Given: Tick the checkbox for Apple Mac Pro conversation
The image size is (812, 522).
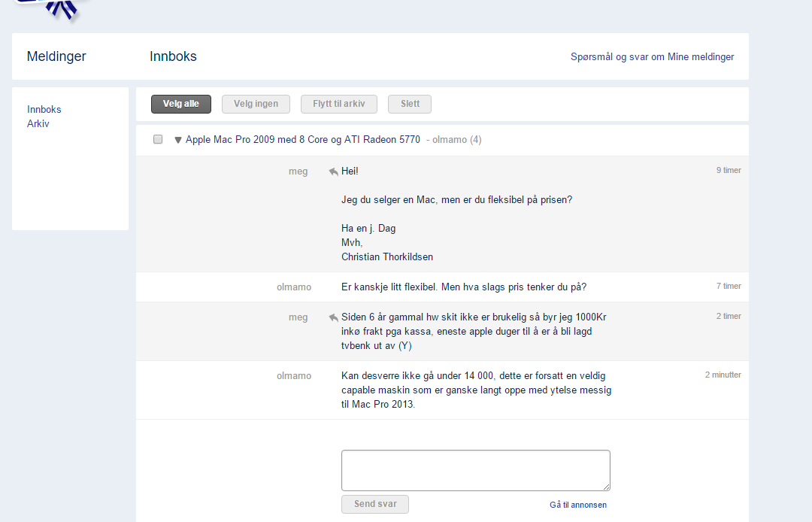Looking at the screenshot, I should click(x=158, y=139).
